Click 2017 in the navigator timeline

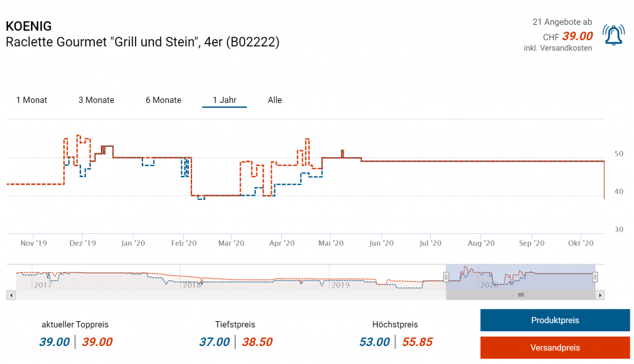[x=43, y=285]
